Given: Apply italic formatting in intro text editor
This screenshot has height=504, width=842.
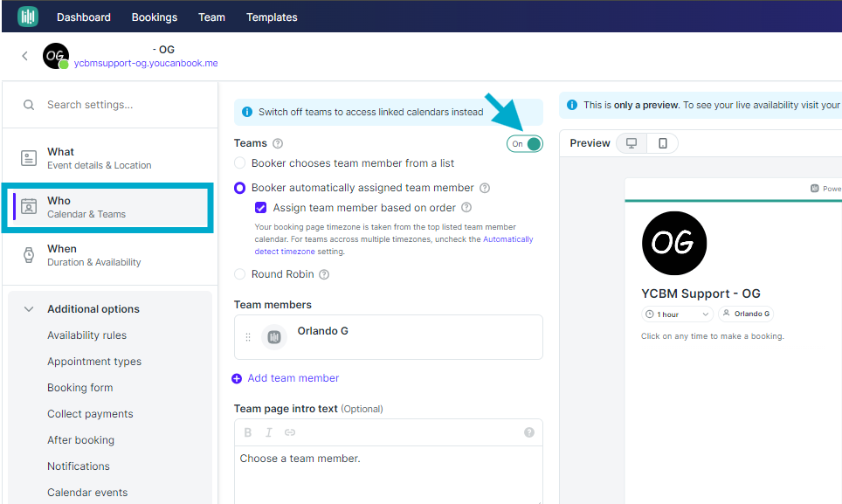Looking at the screenshot, I should pyautogui.click(x=268, y=432).
